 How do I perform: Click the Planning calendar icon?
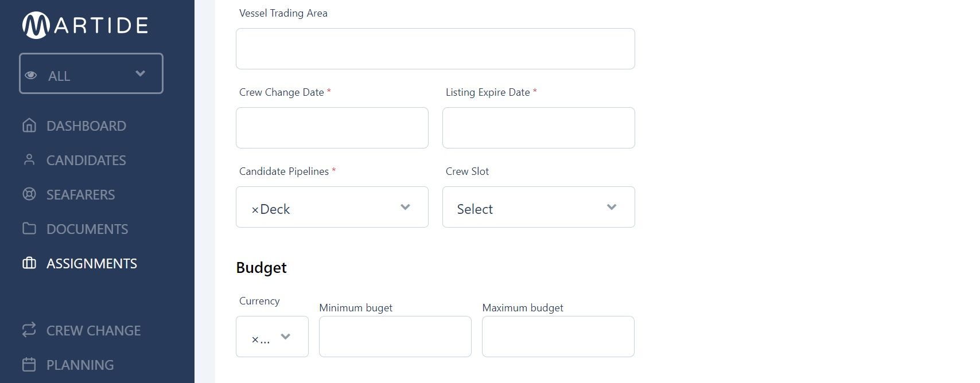(29, 364)
